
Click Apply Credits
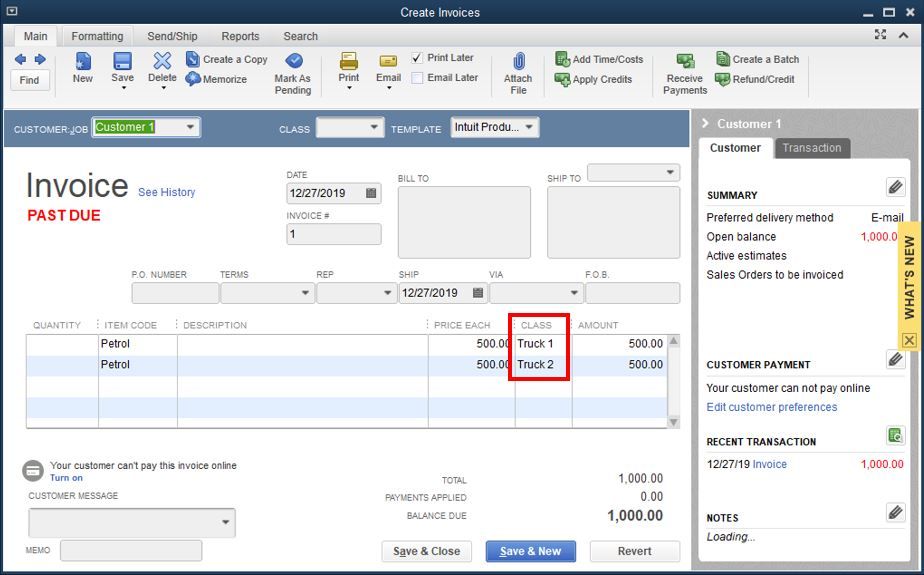[593, 79]
